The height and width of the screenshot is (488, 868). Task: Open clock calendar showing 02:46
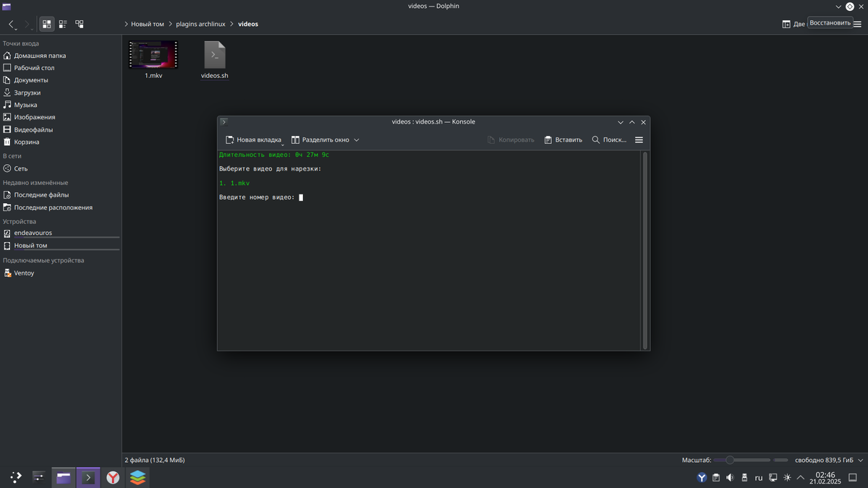pos(825,478)
